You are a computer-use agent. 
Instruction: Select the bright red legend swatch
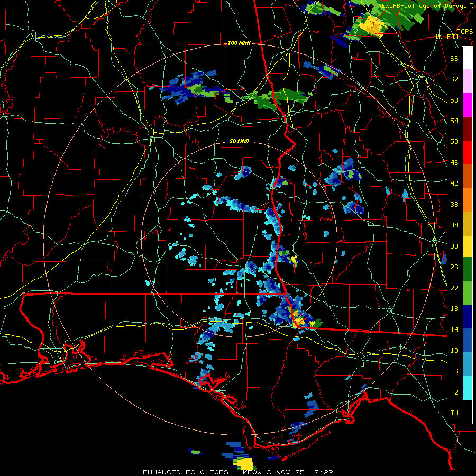pyautogui.click(x=467, y=152)
